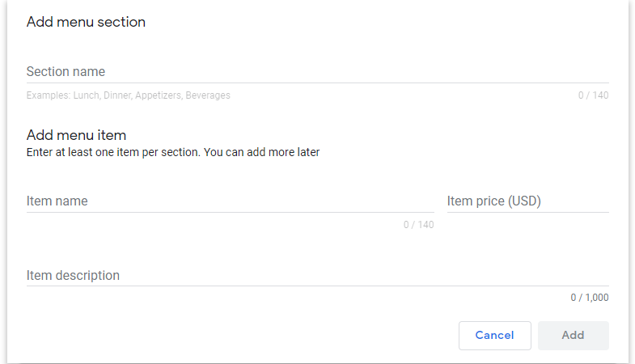Click the 'Add menu item' heading
The height and width of the screenshot is (364, 635).
coord(76,135)
